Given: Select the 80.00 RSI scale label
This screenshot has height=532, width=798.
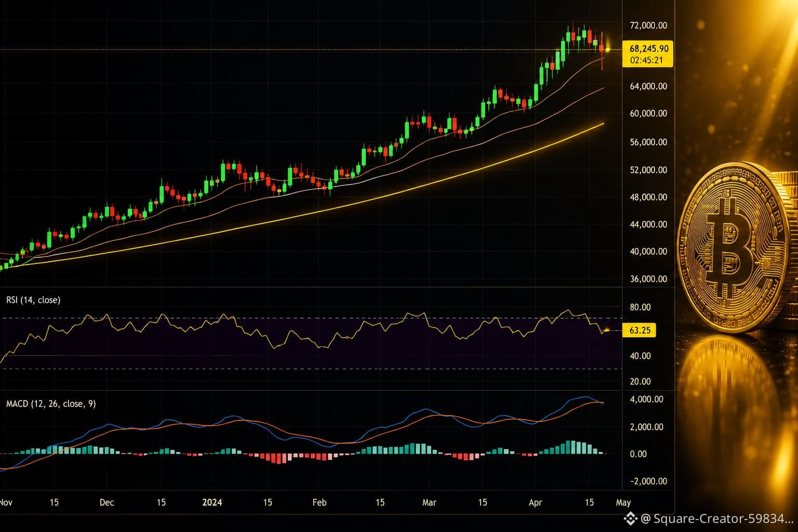Looking at the screenshot, I should [x=640, y=307].
